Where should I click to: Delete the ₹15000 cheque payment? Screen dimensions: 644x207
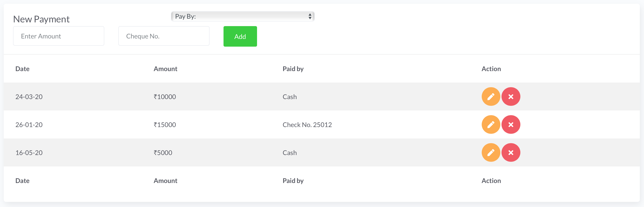[511, 125]
